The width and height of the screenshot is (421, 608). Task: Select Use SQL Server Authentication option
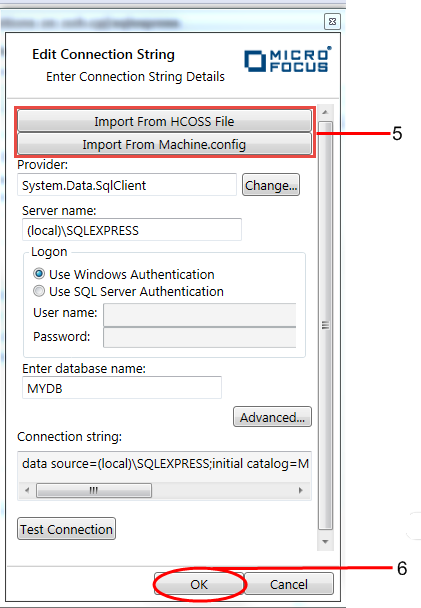(x=39, y=291)
